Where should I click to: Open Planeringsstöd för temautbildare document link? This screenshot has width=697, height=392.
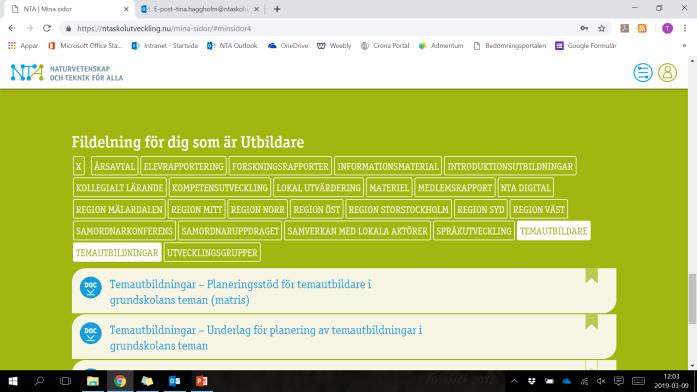tap(240, 292)
